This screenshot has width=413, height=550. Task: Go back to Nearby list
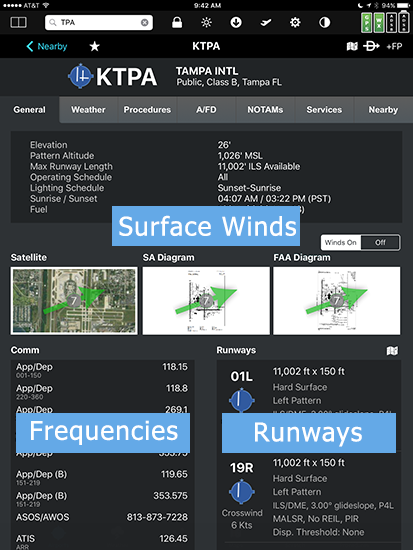point(47,46)
